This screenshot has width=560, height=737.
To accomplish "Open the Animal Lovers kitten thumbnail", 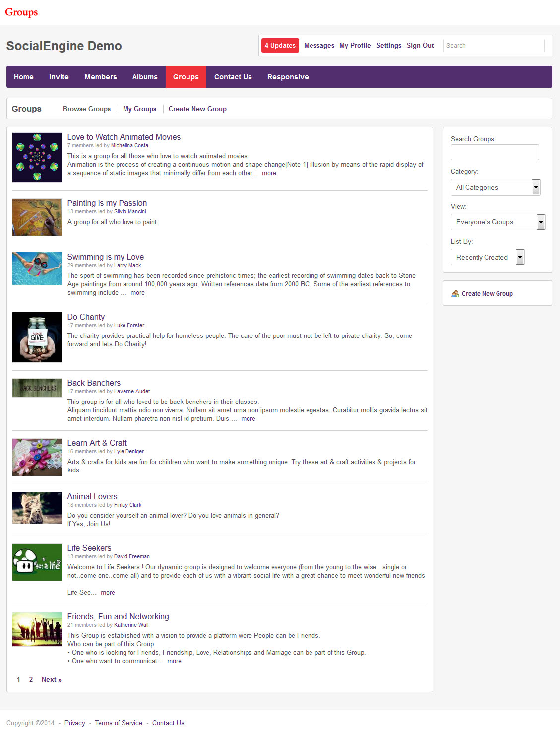I will (x=37, y=508).
